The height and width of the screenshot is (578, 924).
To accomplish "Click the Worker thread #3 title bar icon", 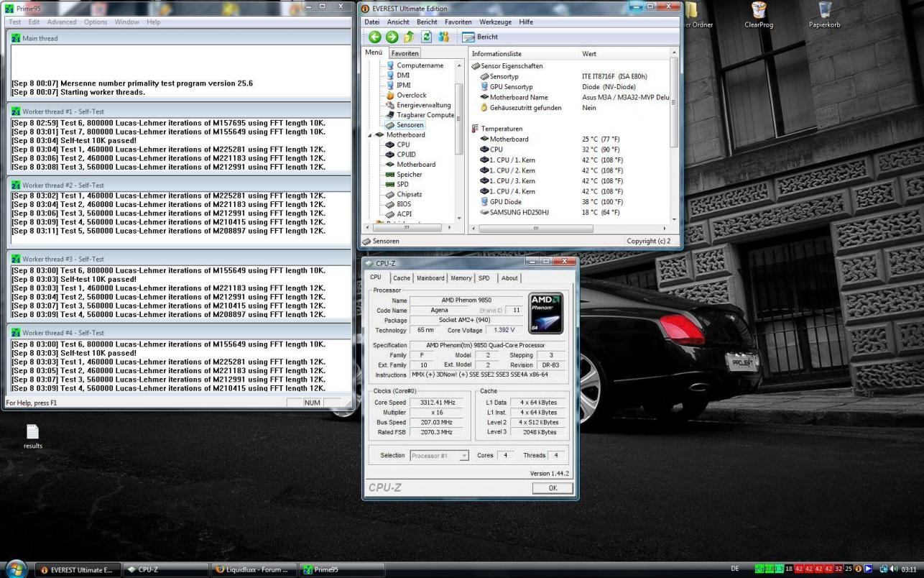I will click(x=16, y=259).
